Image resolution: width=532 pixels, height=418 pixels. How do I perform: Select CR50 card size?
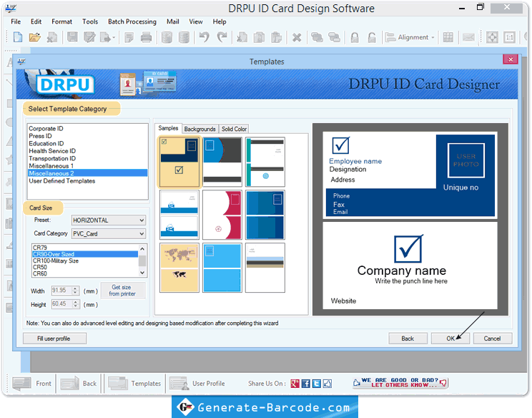click(x=85, y=267)
